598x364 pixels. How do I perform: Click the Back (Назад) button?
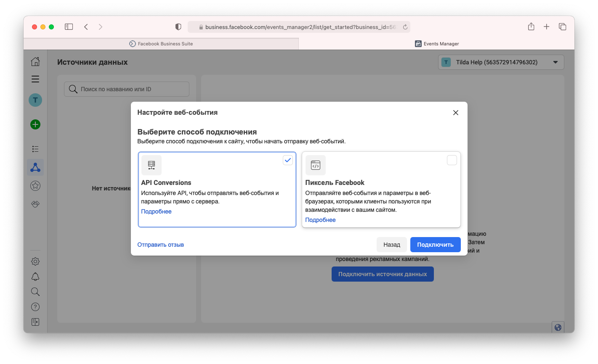point(392,245)
